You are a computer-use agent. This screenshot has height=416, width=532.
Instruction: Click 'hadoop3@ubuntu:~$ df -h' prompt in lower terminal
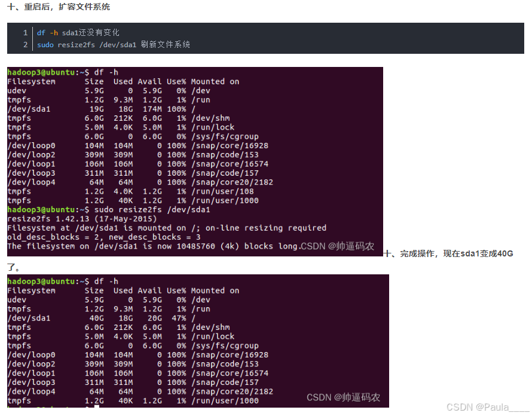pyautogui.click(x=63, y=282)
